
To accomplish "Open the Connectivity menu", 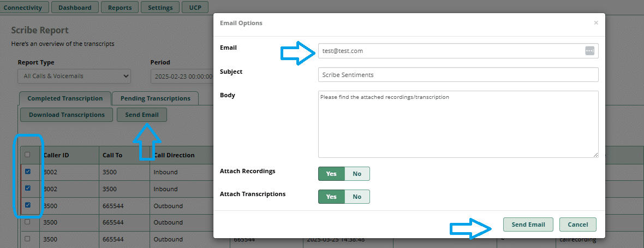I will [x=23, y=8].
